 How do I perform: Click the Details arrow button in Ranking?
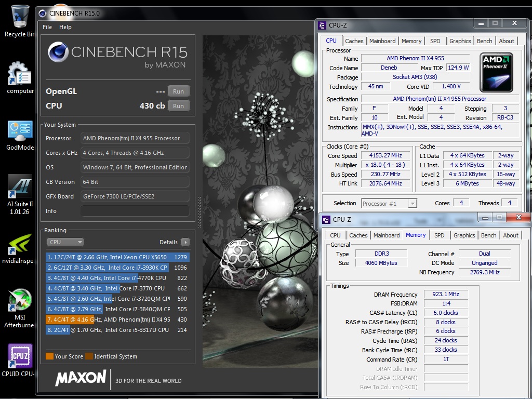tap(185, 242)
